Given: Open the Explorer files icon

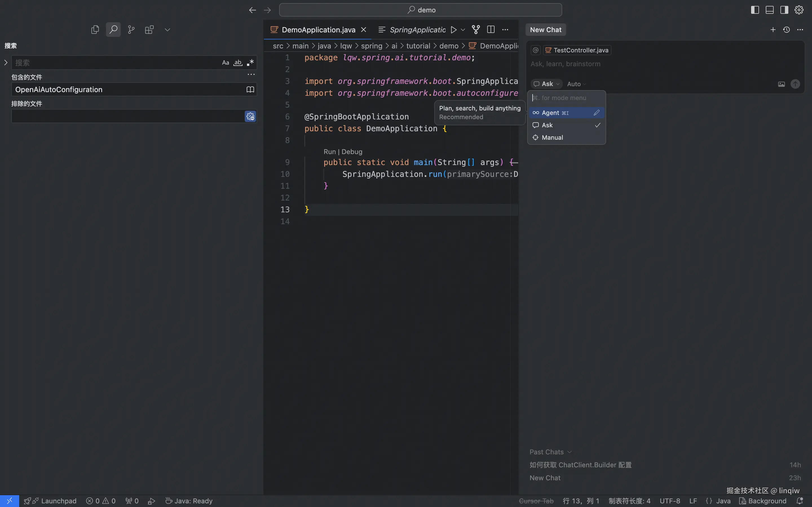Looking at the screenshot, I should point(95,30).
